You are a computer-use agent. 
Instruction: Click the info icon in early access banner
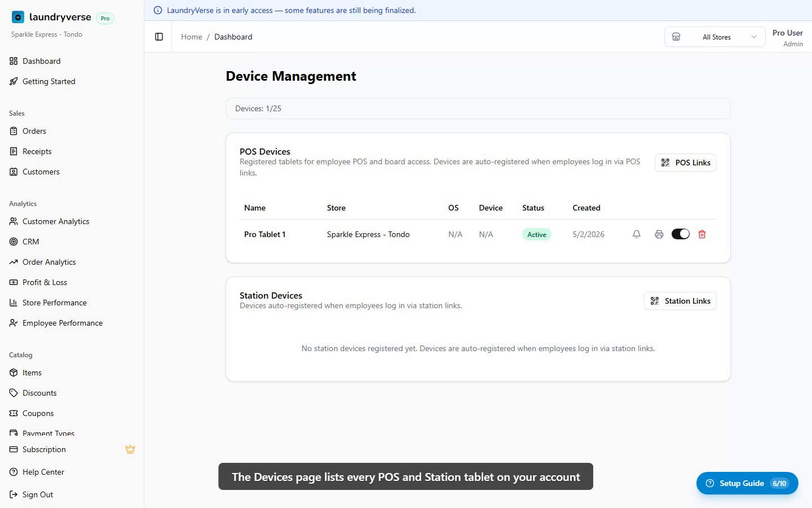pos(158,10)
